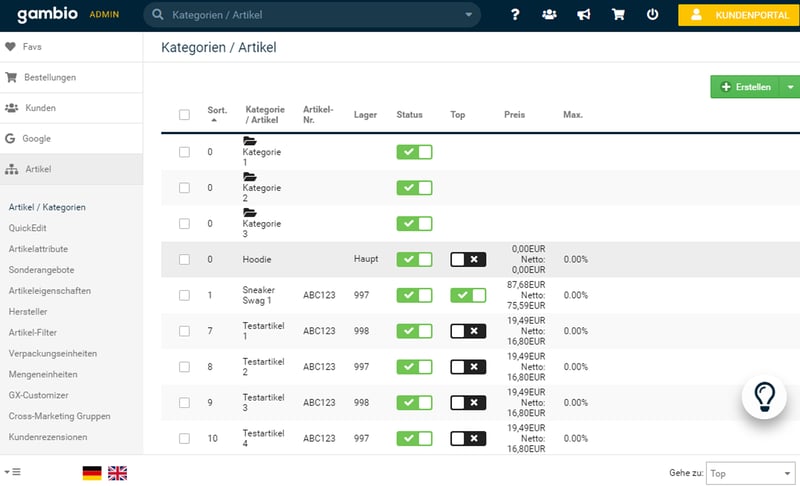
Task: Switch language with the UK flag
Action: pyautogui.click(x=118, y=473)
